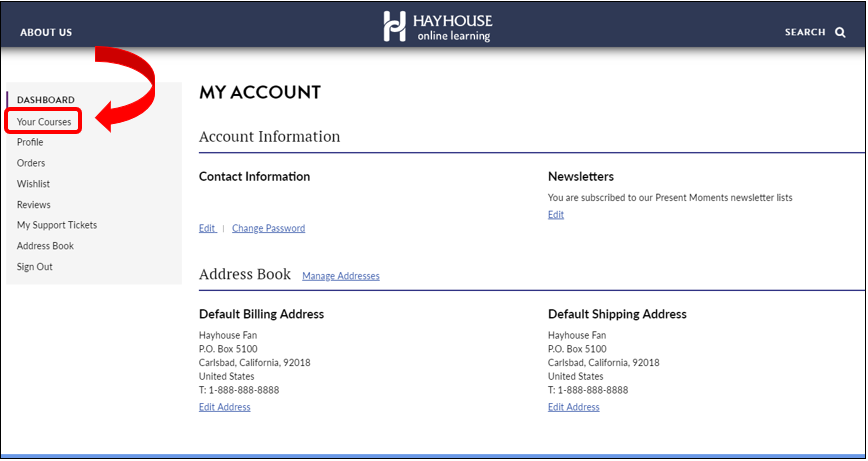Image resolution: width=868 pixels, height=461 pixels.
Task: Edit the Default Shipping Address
Action: point(574,407)
